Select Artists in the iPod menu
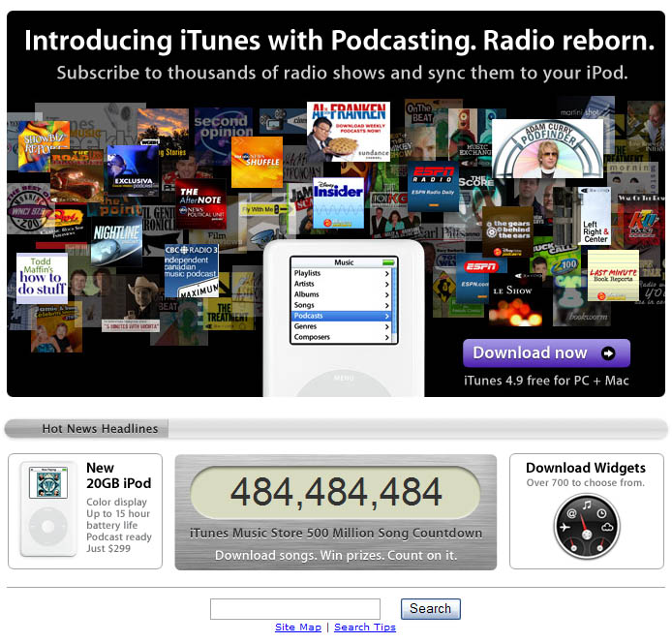Viewport: 672px width, 643px height. (x=342, y=284)
